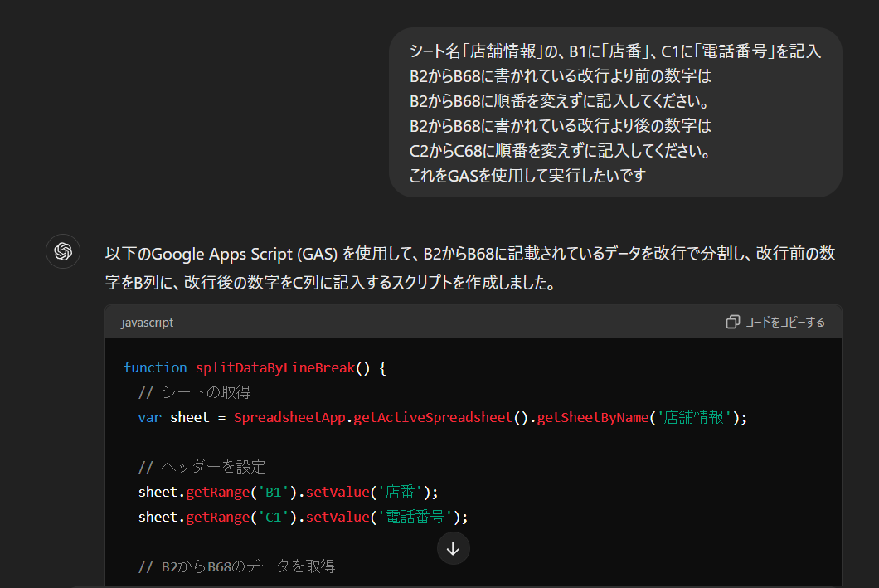Screen dimensions: 879x588
Task: Click the line 'これをGASを使用して実行したいです'
Action: coord(527,176)
